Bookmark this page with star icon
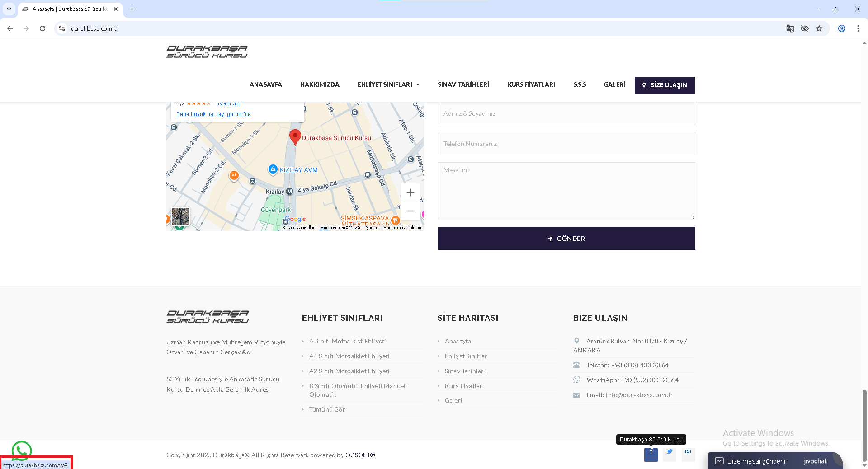Viewport: 868px width, 469px height. pos(819,28)
